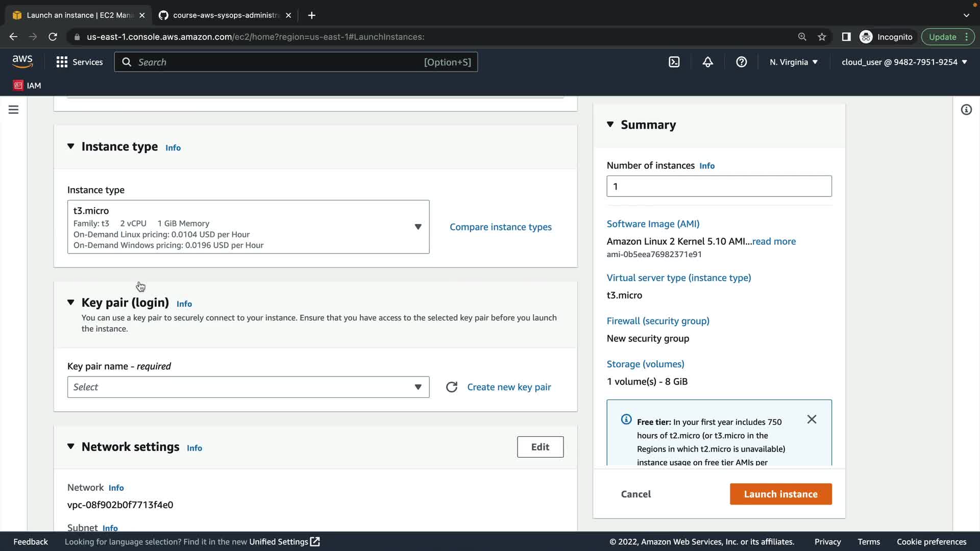Viewport: 980px width, 551px height.
Task: Click the Launch instance button
Action: pyautogui.click(x=780, y=494)
